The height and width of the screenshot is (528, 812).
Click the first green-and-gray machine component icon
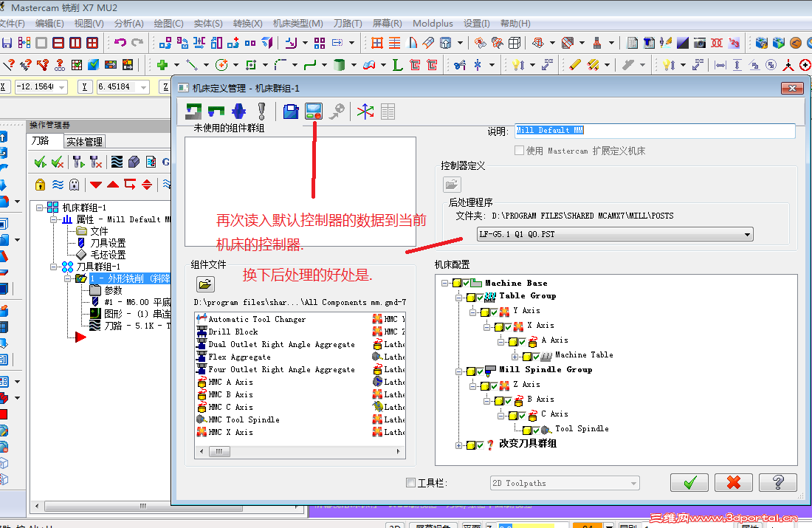coord(193,111)
